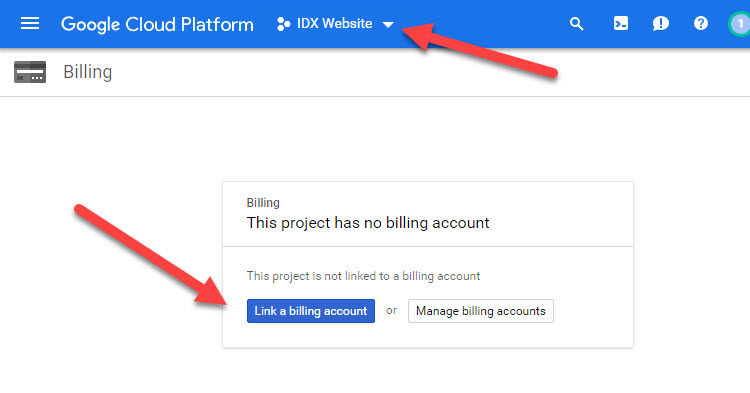Open the notifications alert icon

[x=661, y=23]
